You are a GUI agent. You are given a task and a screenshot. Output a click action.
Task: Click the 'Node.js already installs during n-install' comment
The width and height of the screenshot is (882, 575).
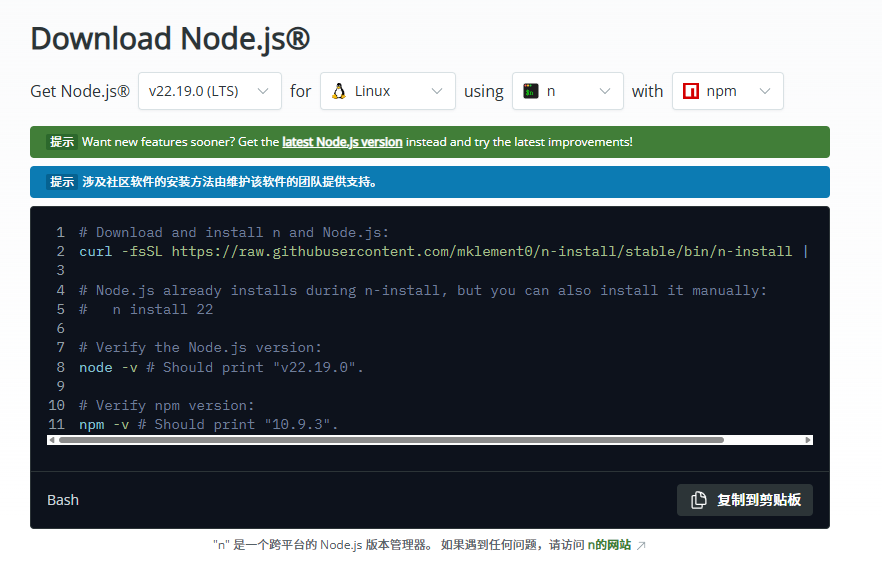(x=423, y=290)
